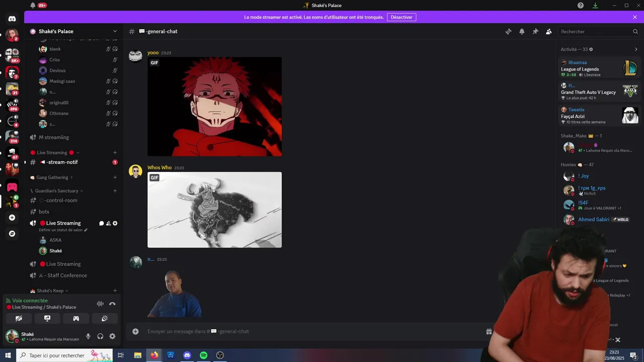Open the help question mark icon

click(581, 6)
